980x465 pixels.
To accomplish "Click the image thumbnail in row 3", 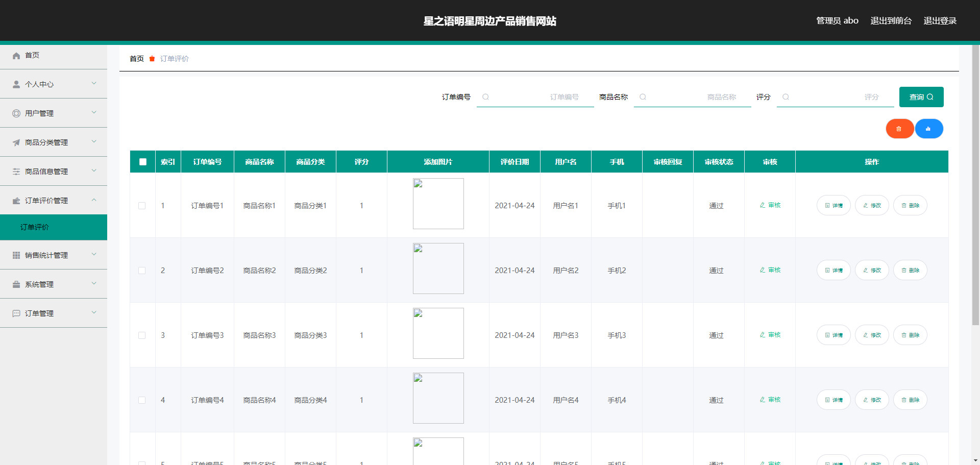I will point(438,333).
